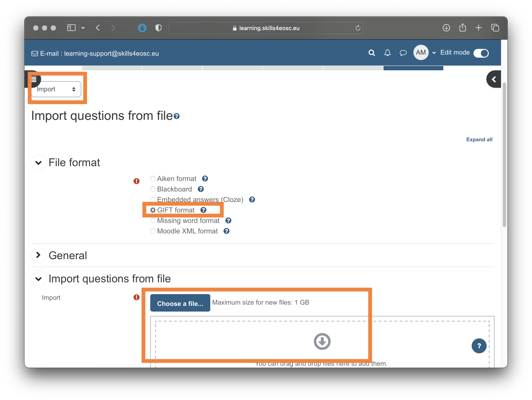This screenshot has width=532, height=400.
Task: Open site search with the magnifier icon
Action: click(371, 53)
